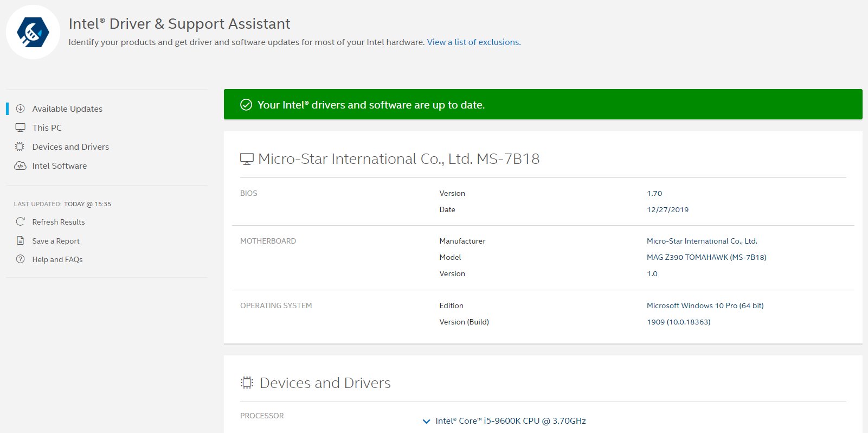Viewport: 868px width, 433px height.
Task: Click the Intel Driver & Support Assistant logo
Action: click(33, 32)
